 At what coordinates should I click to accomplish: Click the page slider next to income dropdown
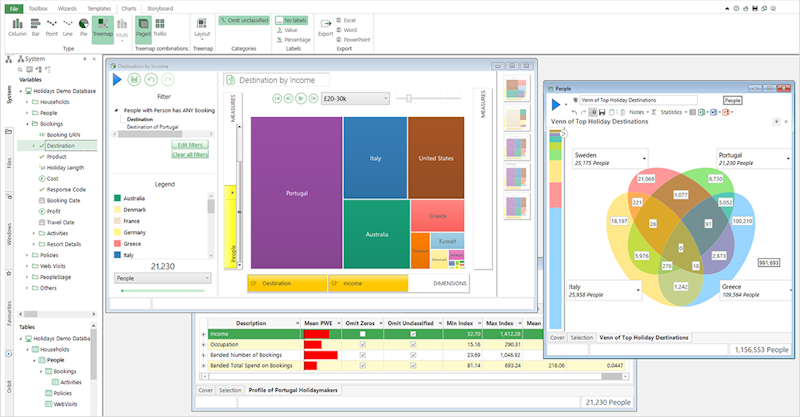click(409, 99)
